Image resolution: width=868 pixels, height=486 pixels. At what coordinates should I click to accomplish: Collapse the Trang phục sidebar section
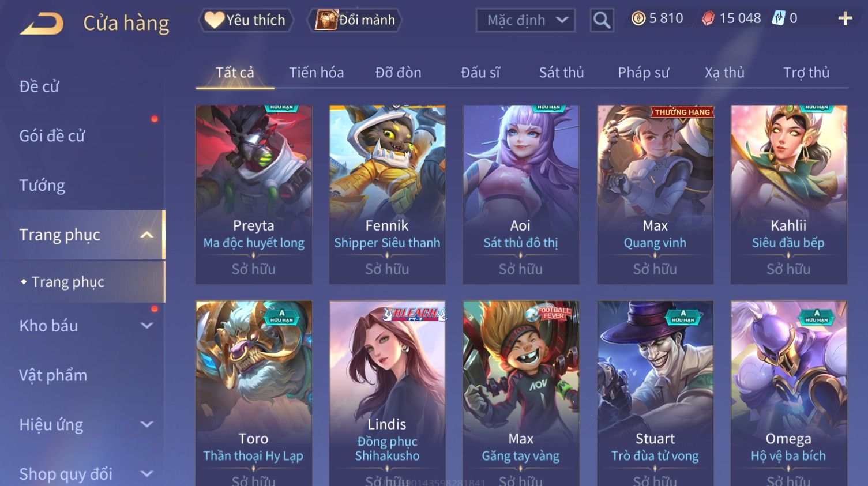tap(147, 235)
